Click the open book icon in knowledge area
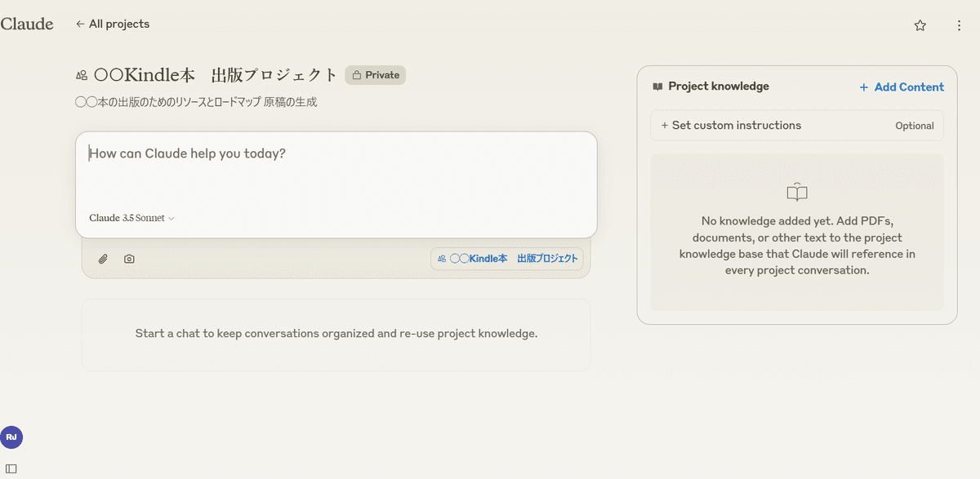The image size is (980, 479). 797,193
